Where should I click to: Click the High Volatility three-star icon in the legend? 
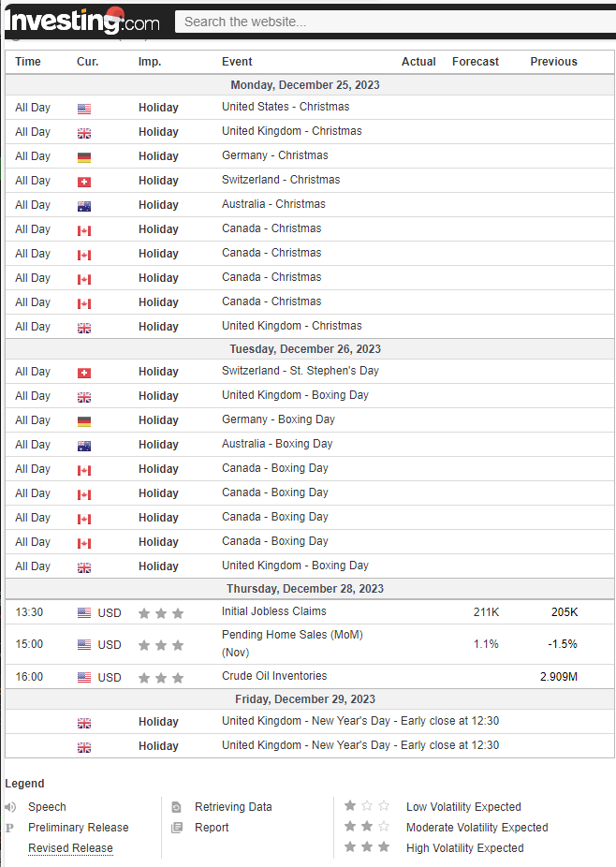[x=366, y=847]
